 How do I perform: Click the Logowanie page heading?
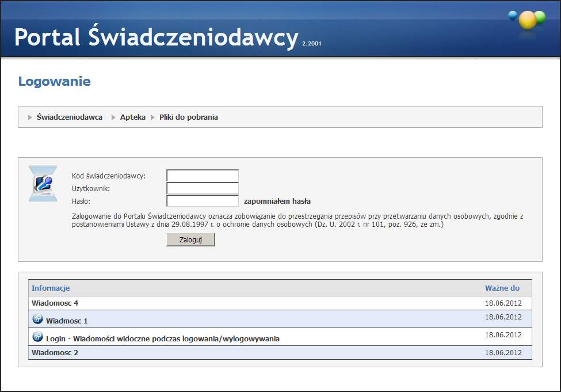point(55,81)
